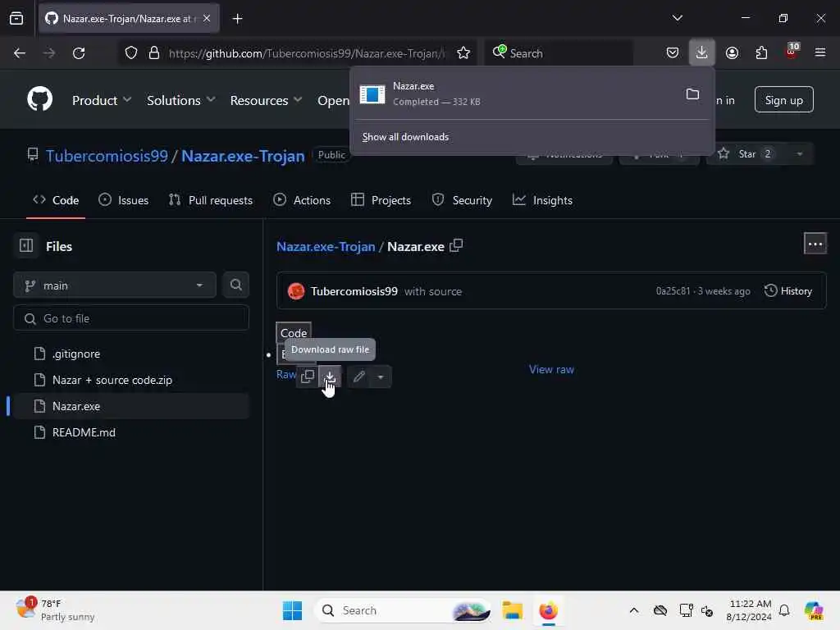
Task: Save page to Pocket
Action: [x=673, y=52]
